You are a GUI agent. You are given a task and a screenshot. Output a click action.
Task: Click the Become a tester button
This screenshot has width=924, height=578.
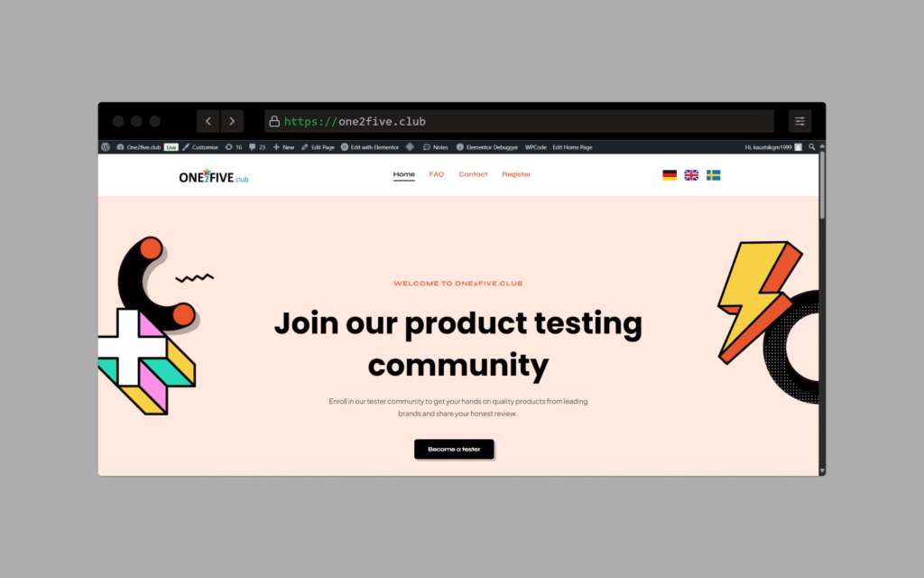click(x=454, y=449)
